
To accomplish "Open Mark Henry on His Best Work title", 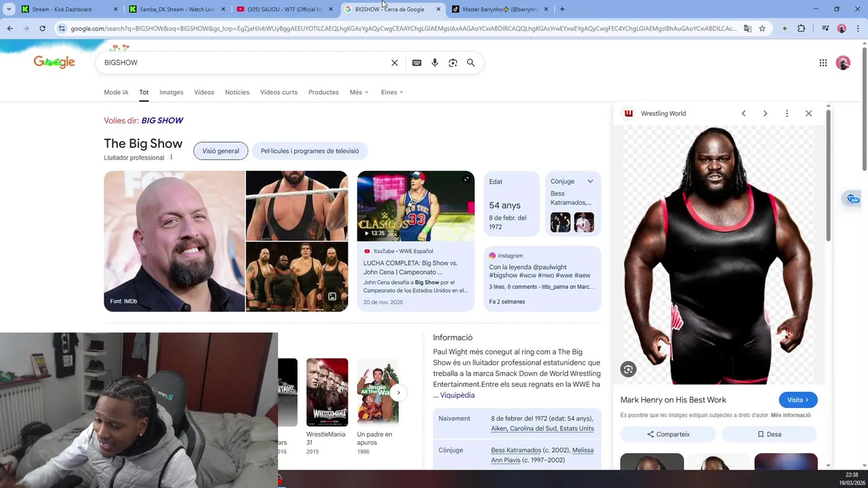I will pos(673,400).
